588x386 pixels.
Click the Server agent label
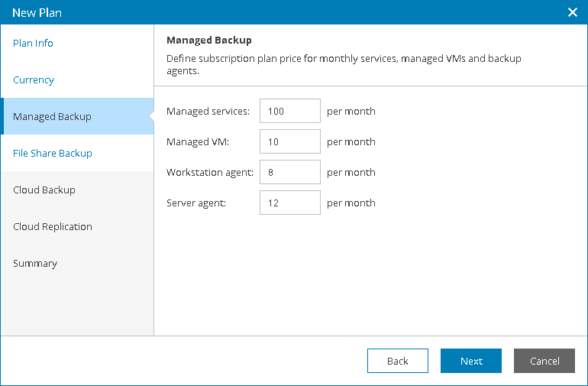click(x=196, y=203)
